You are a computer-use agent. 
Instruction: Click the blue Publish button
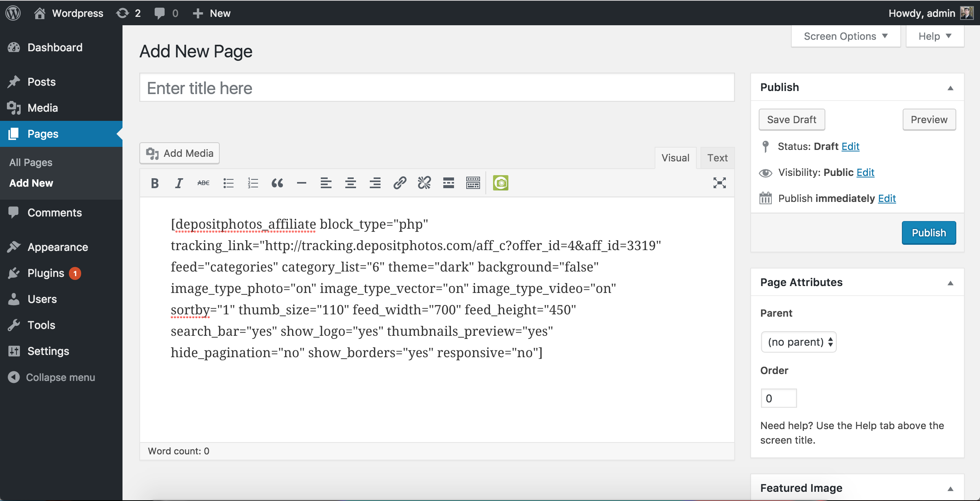click(929, 233)
